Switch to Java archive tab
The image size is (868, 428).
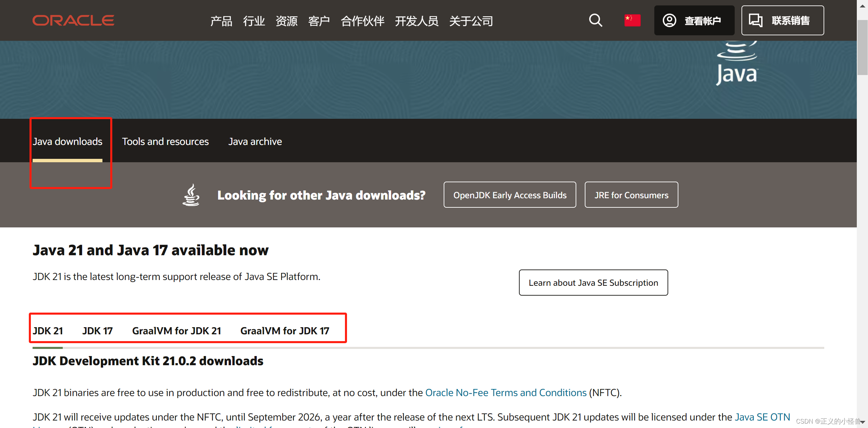pos(255,142)
